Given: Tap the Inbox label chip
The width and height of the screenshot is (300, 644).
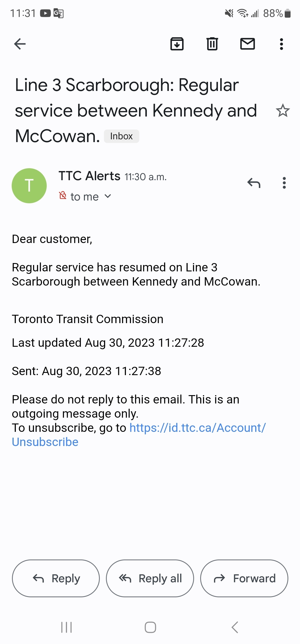Looking at the screenshot, I should click(x=122, y=136).
